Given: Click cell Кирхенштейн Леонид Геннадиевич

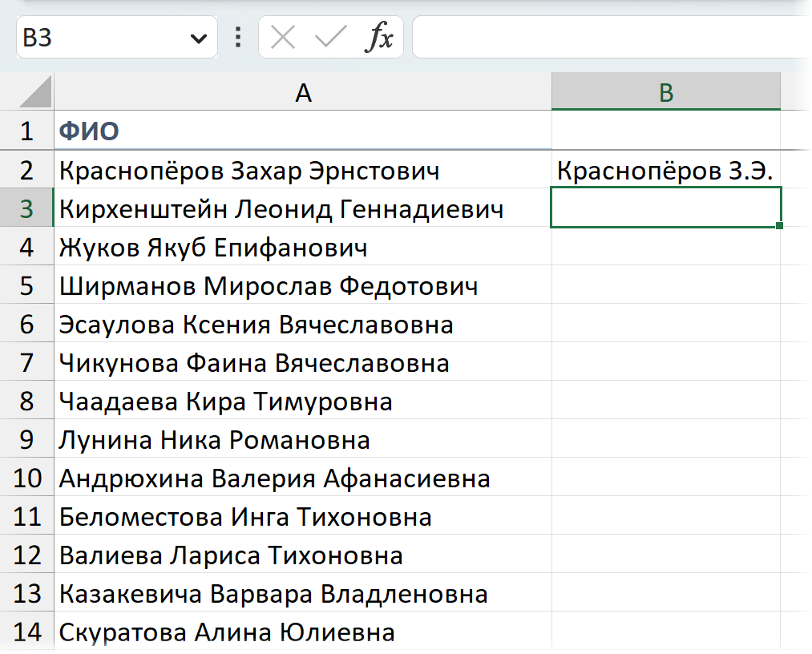Looking at the screenshot, I should pos(303,208).
